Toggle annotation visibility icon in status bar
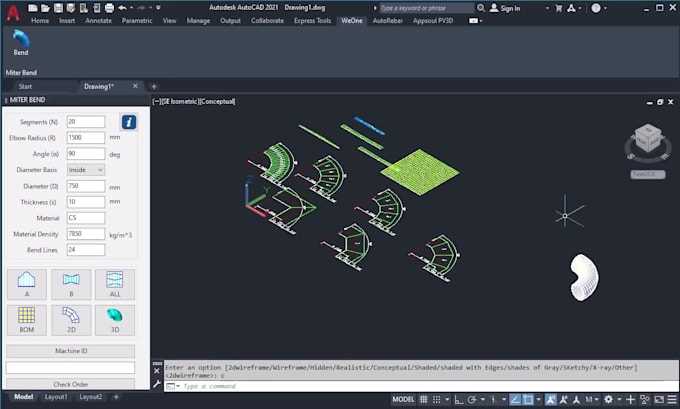This screenshot has width=680, height=409. [x=551, y=399]
